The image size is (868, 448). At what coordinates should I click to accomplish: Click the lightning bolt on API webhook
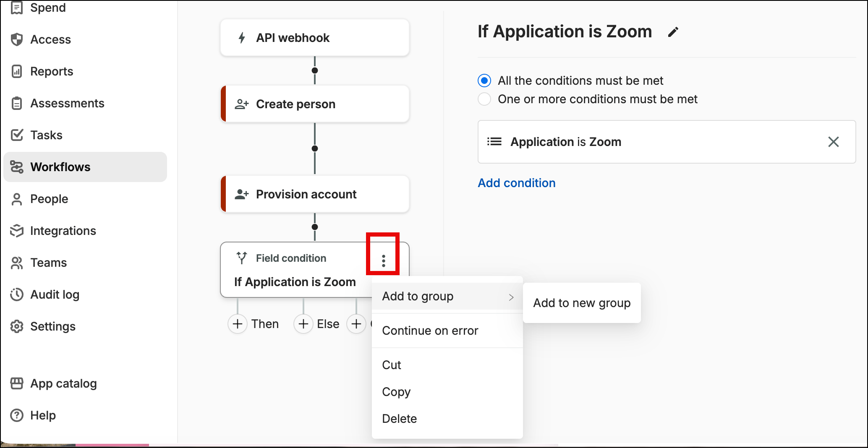[242, 38]
